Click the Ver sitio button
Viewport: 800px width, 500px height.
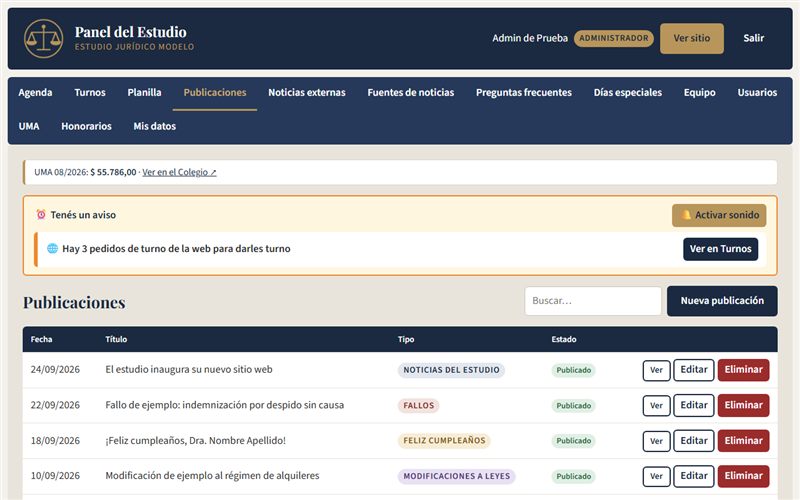coord(691,38)
